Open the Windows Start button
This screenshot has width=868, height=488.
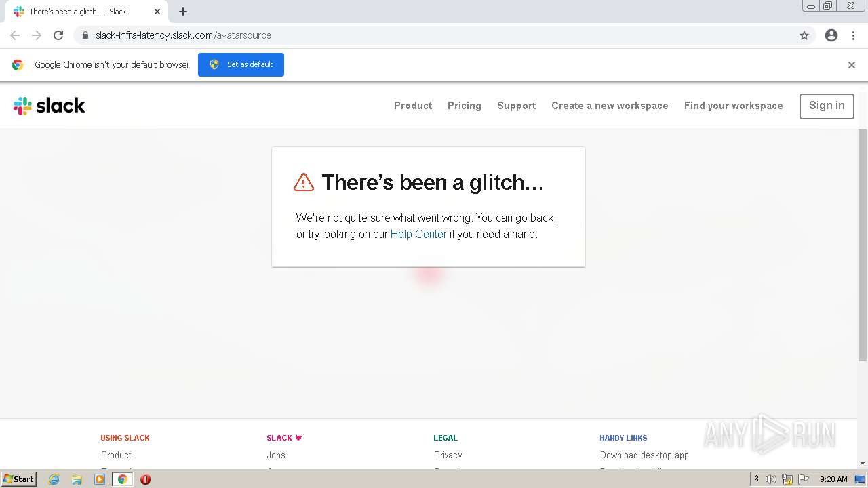click(x=19, y=479)
